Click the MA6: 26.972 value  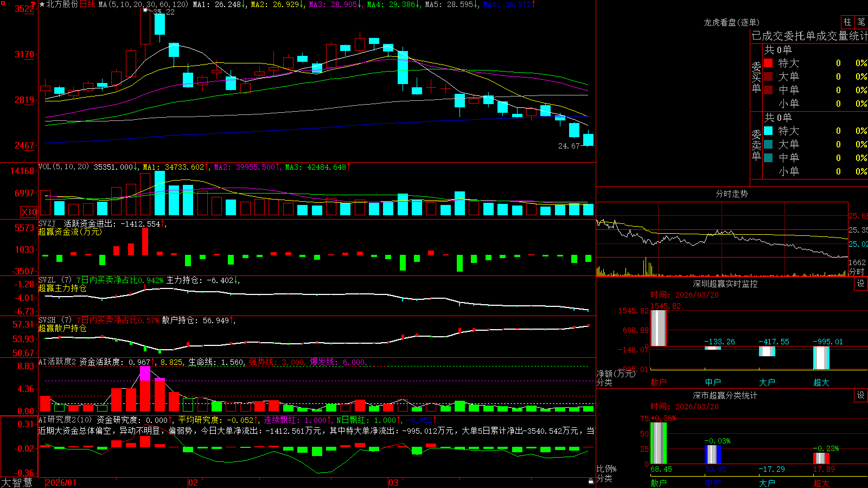click(x=509, y=4)
